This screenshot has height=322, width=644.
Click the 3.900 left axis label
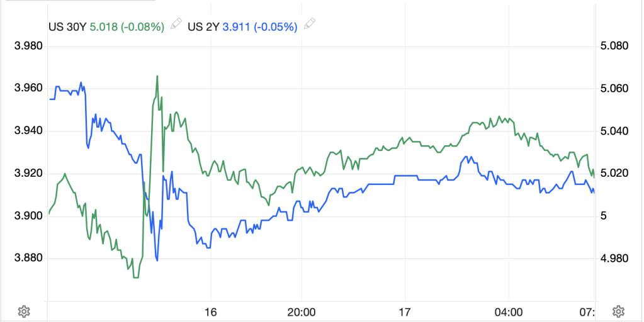tap(28, 216)
